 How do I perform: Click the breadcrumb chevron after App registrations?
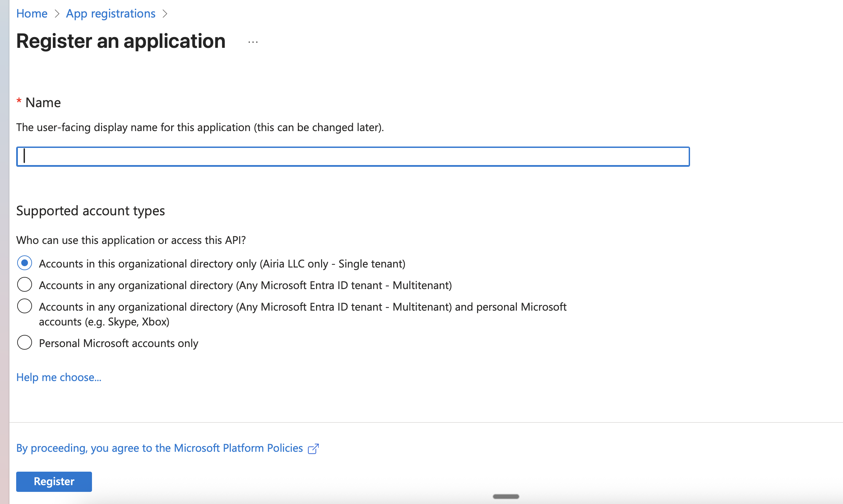click(x=165, y=14)
